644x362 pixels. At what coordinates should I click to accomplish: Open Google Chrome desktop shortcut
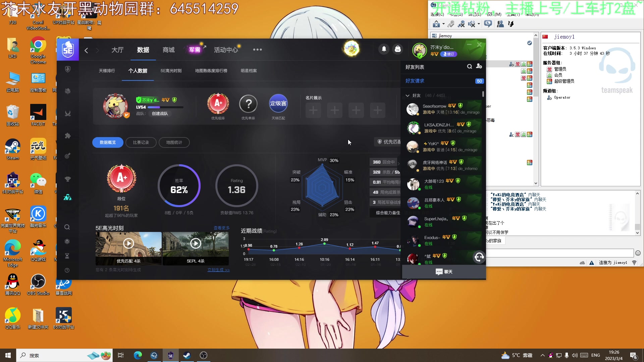coord(38,50)
